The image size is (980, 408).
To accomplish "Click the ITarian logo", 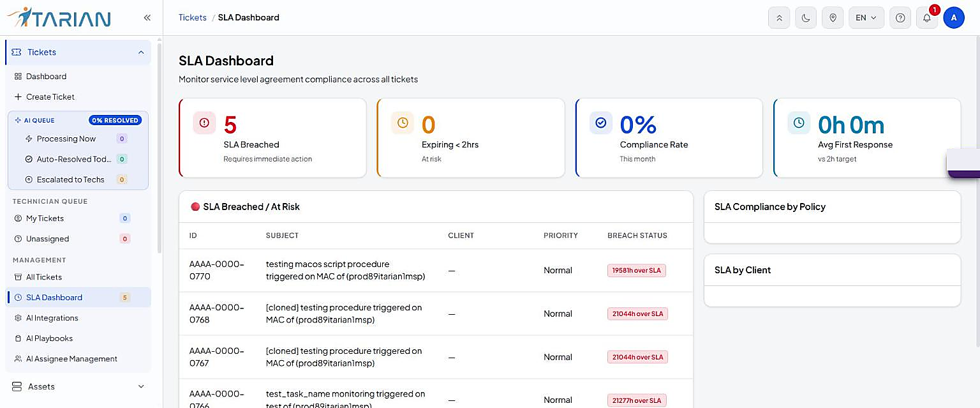I will pyautogui.click(x=58, y=17).
